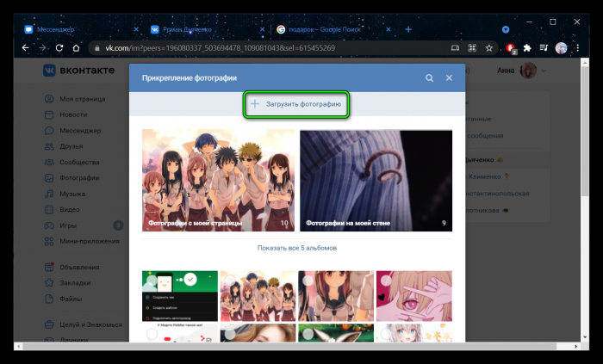
Task: Search photos with the magnifier icon in dialog
Action: 430,78
